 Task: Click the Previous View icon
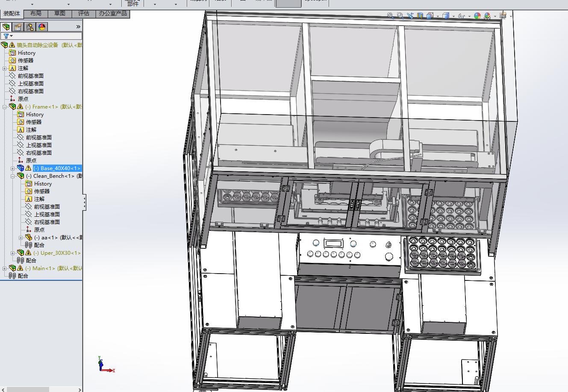point(410,16)
